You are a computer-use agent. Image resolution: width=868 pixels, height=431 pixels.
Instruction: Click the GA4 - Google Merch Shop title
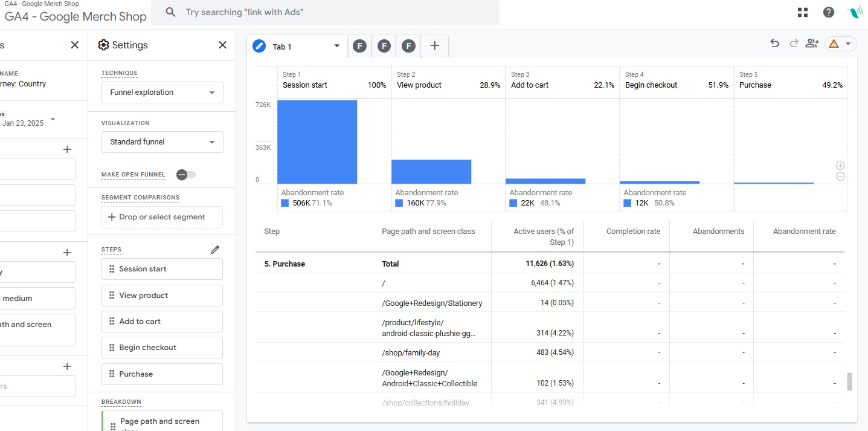point(76,16)
